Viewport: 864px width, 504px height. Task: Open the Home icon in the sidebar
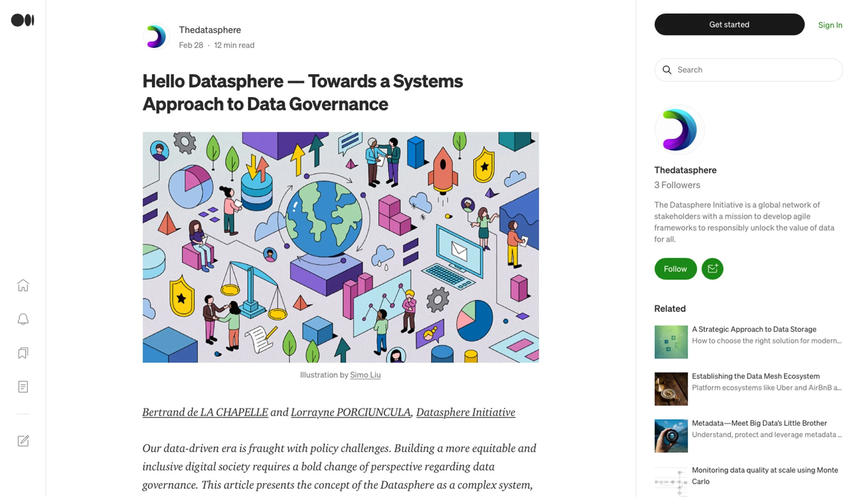(x=23, y=285)
